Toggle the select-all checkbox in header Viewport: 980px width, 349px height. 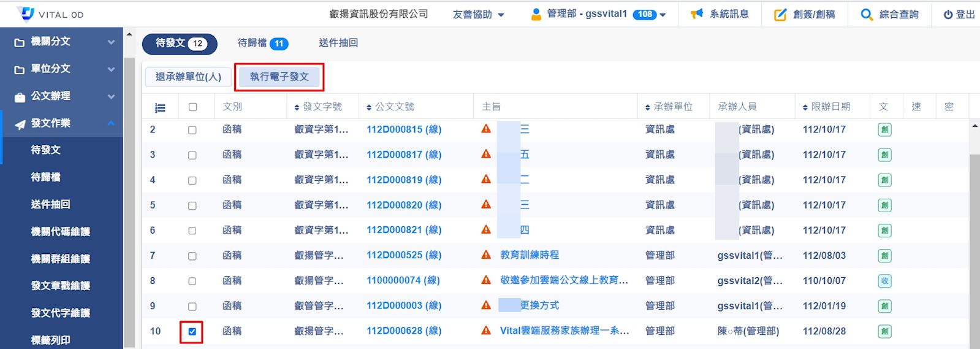pos(192,107)
